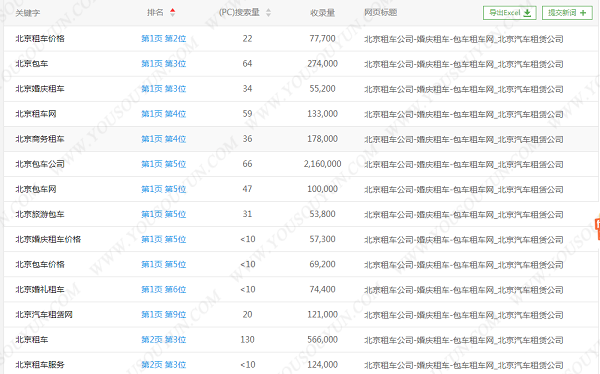Click the orange side widget at right edge
The width and height of the screenshot is (600, 374).
[597, 229]
